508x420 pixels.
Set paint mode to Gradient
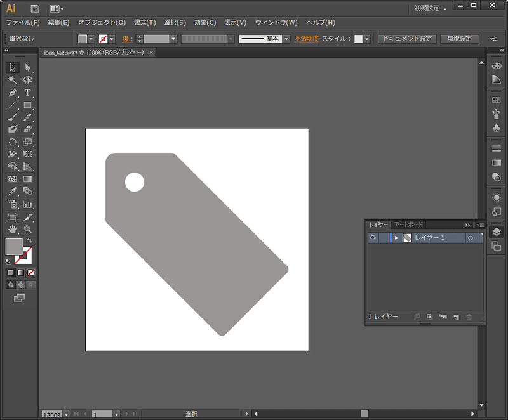tap(21, 273)
